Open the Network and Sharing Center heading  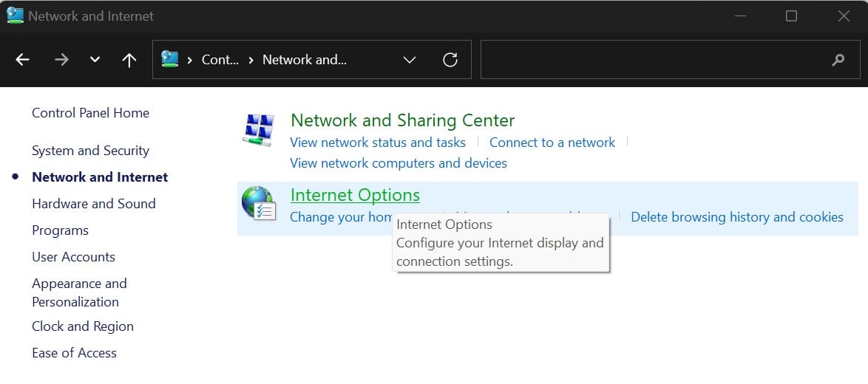(402, 120)
